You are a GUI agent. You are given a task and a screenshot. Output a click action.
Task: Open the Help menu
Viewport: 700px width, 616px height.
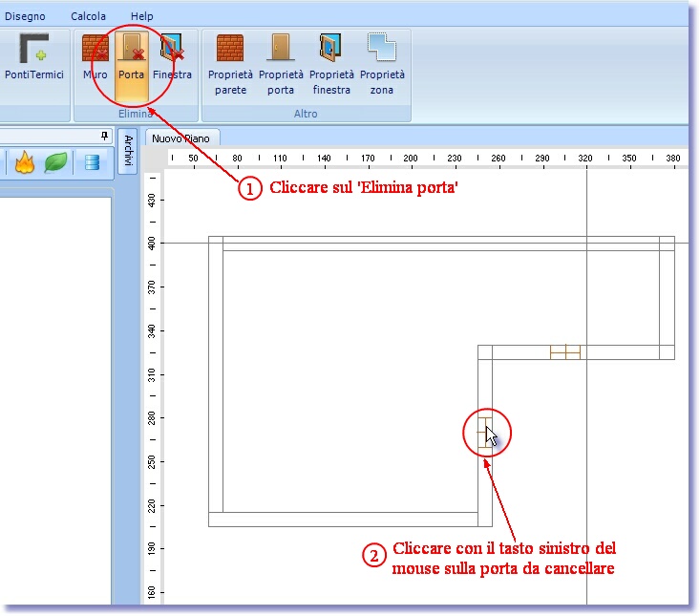click(x=142, y=16)
